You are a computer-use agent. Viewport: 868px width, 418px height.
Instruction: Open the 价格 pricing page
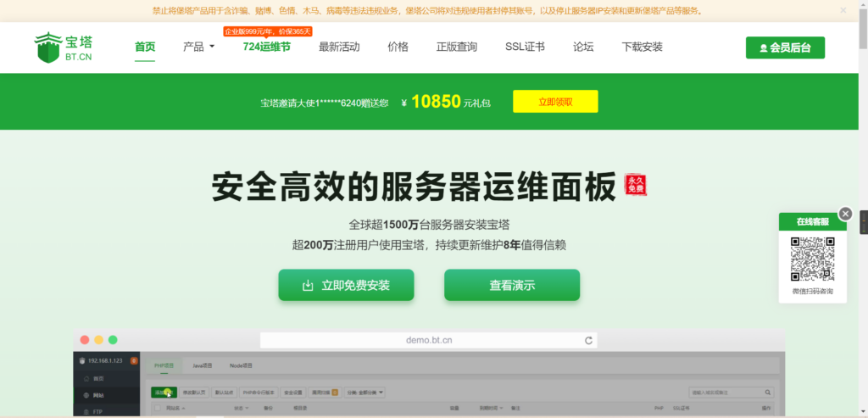398,47
